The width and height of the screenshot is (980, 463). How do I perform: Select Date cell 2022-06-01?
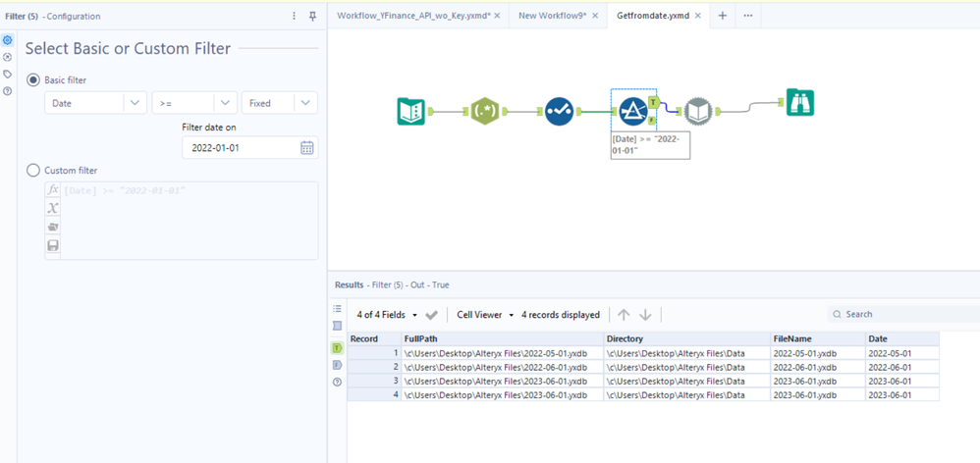coord(901,367)
